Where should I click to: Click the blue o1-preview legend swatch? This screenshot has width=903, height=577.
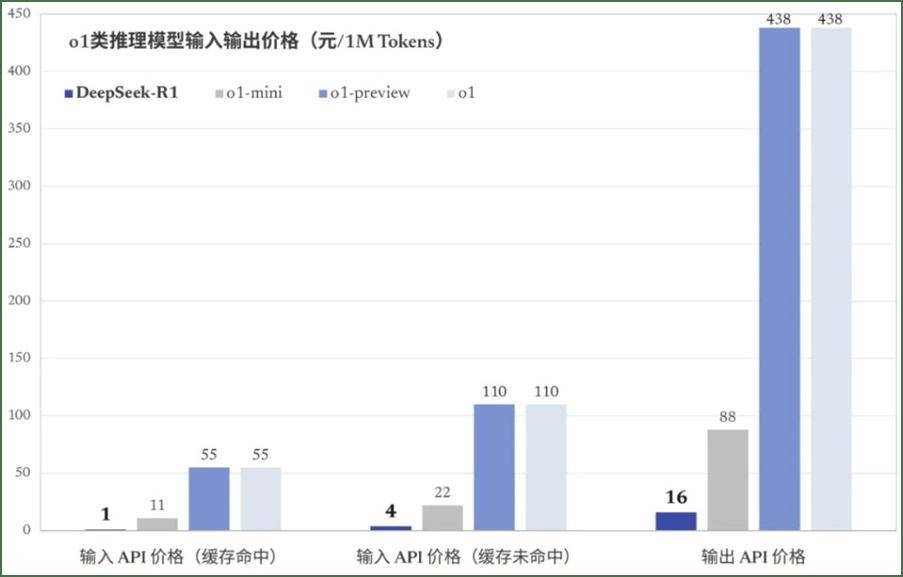click(323, 93)
